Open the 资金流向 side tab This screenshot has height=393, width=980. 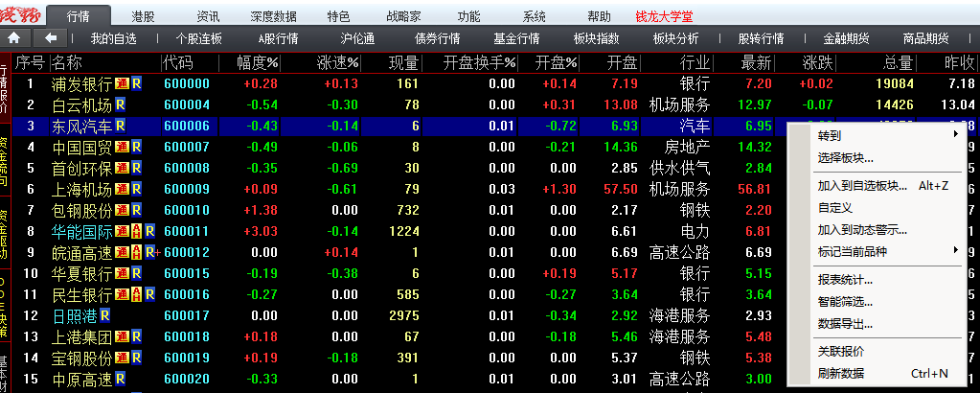4,162
